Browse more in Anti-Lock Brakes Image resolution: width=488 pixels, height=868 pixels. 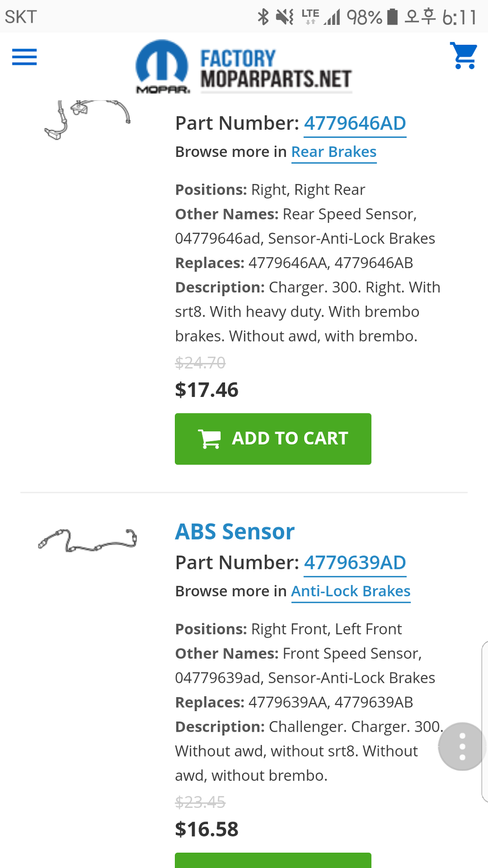click(351, 591)
